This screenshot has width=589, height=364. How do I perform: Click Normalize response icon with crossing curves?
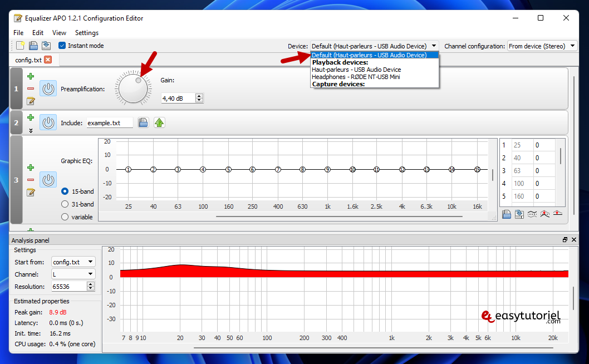click(x=544, y=214)
